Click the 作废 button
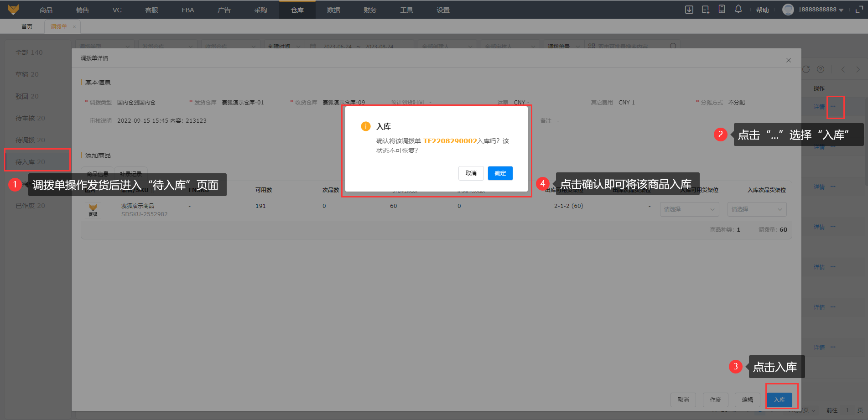The image size is (868, 420). tap(716, 400)
